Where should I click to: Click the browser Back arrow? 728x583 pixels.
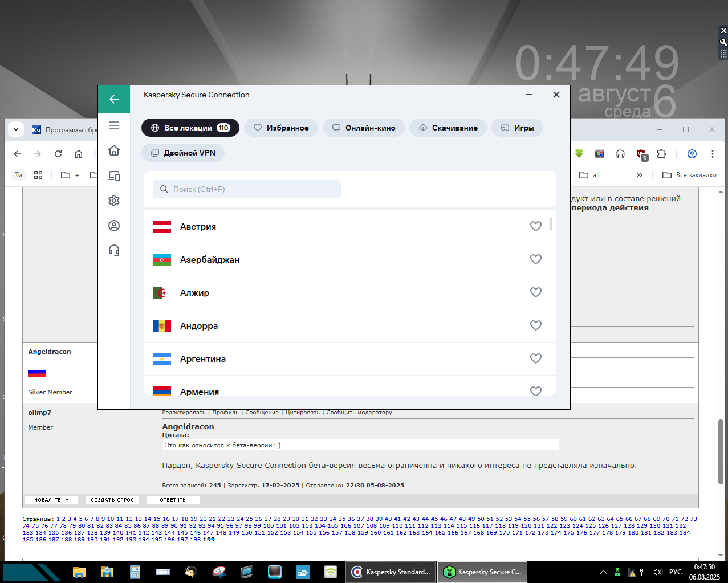pos(17,154)
